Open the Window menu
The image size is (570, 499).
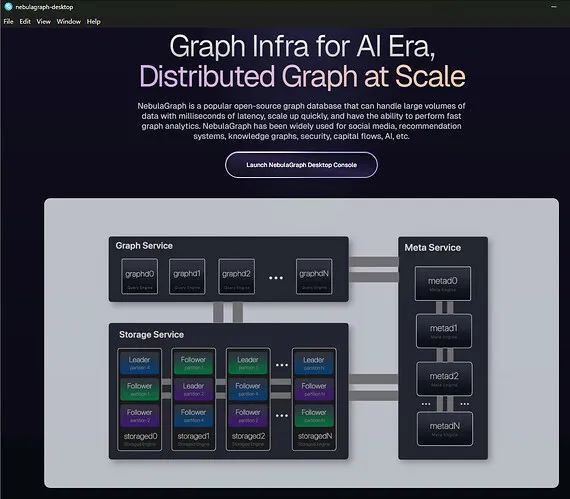pos(69,21)
